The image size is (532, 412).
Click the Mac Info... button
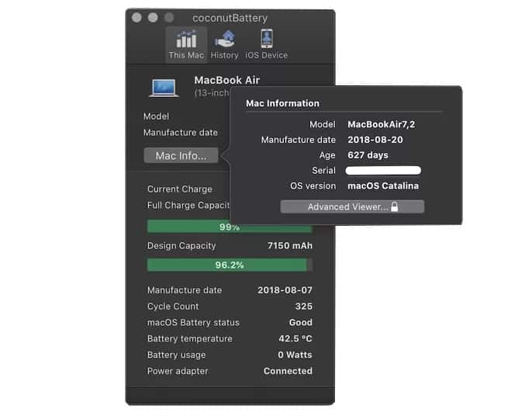tap(181, 155)
